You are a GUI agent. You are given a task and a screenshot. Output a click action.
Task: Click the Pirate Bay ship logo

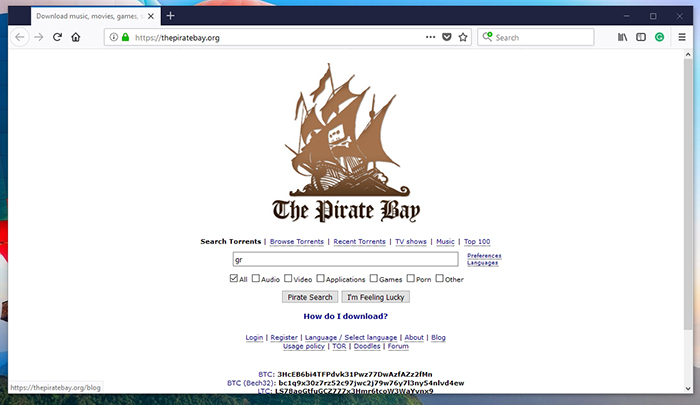(x=346, y=143)
